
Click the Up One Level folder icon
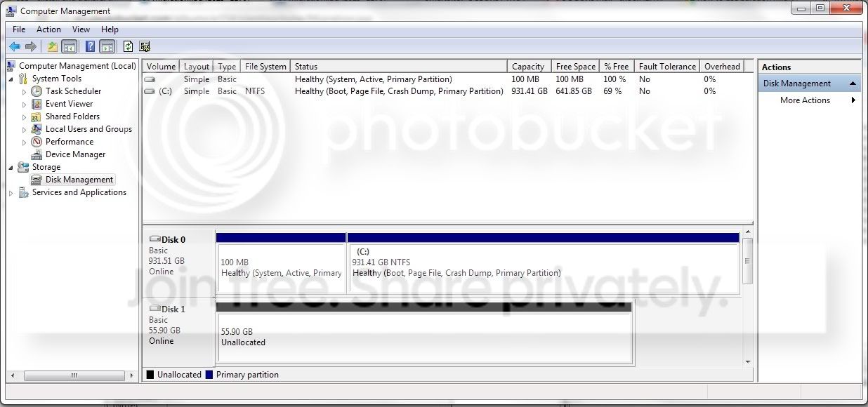click(x=52, y=46)
